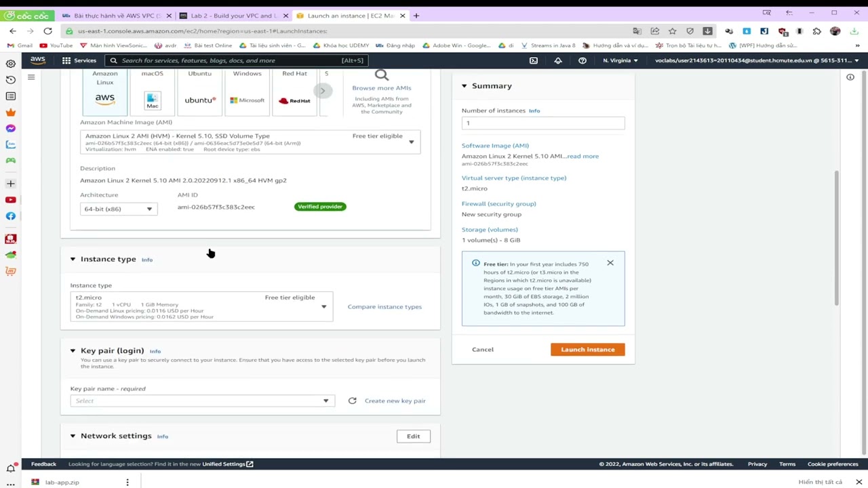
Task: Collapse the Instance type section
Action: (73, 259)
